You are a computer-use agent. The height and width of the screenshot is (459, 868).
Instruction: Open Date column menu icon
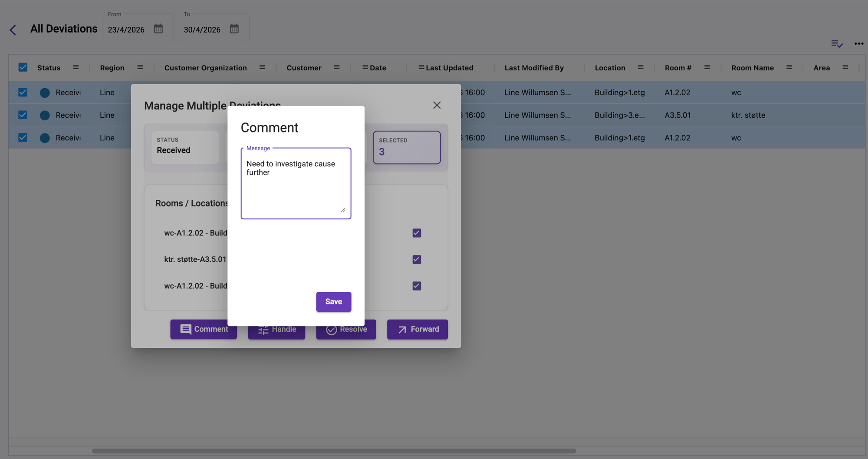point(365,67)
